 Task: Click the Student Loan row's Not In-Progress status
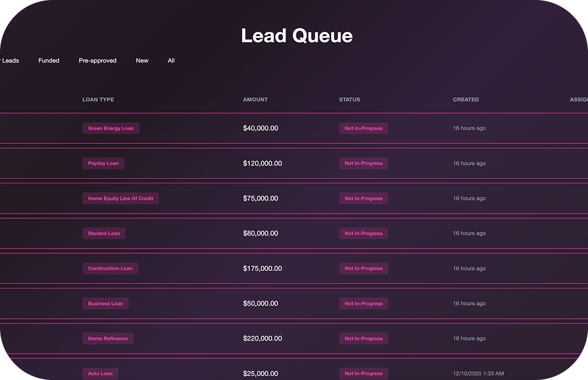pyautogui.click(x=363, y=233)
